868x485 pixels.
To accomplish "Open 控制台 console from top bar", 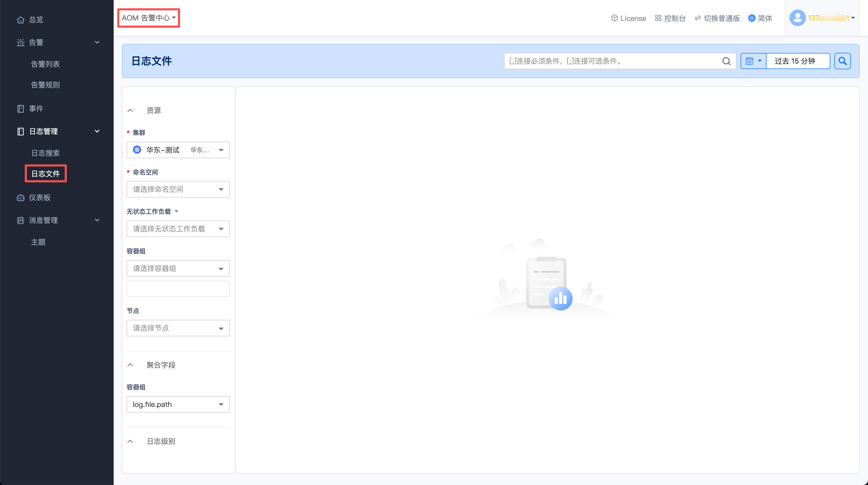I will click(x=670, y=18).
